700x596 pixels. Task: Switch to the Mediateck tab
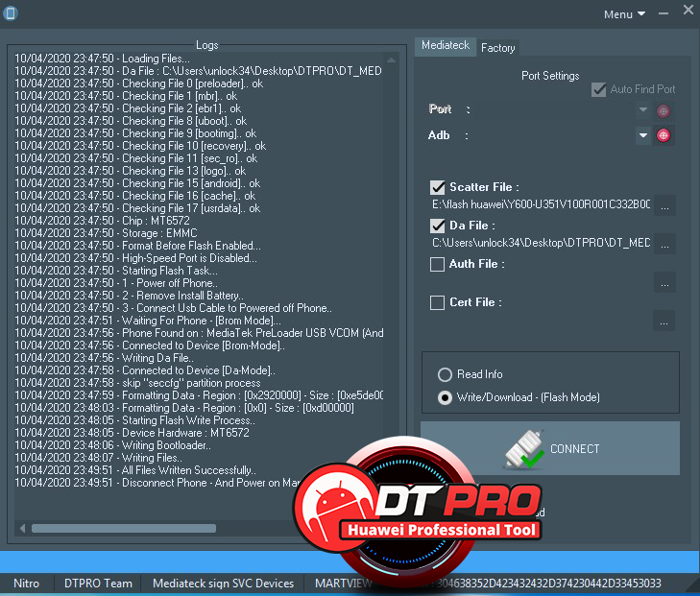(446, 45)
